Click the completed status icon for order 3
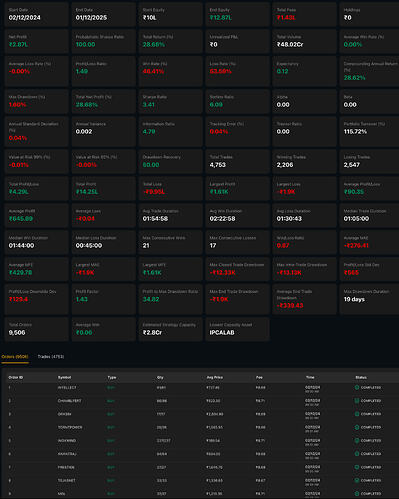The width and height of the screenshot is (399, 499). coord(357,414)
